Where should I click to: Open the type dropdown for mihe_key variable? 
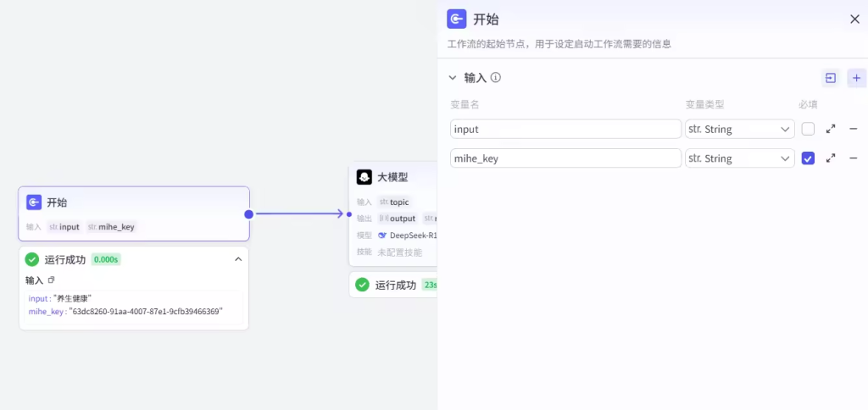coord(739,158)
